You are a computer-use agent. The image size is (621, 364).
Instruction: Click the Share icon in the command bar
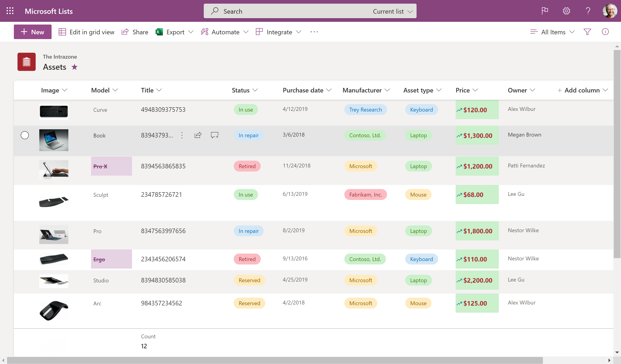125,32
